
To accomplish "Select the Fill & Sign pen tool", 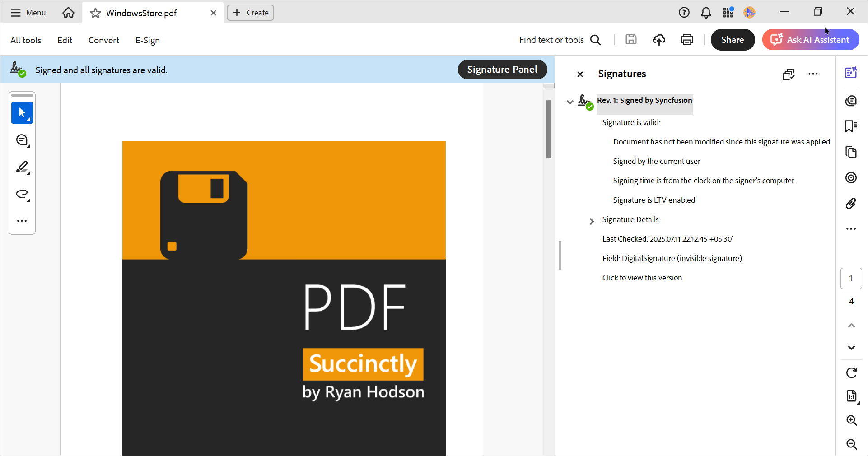I will pos(22,167).
